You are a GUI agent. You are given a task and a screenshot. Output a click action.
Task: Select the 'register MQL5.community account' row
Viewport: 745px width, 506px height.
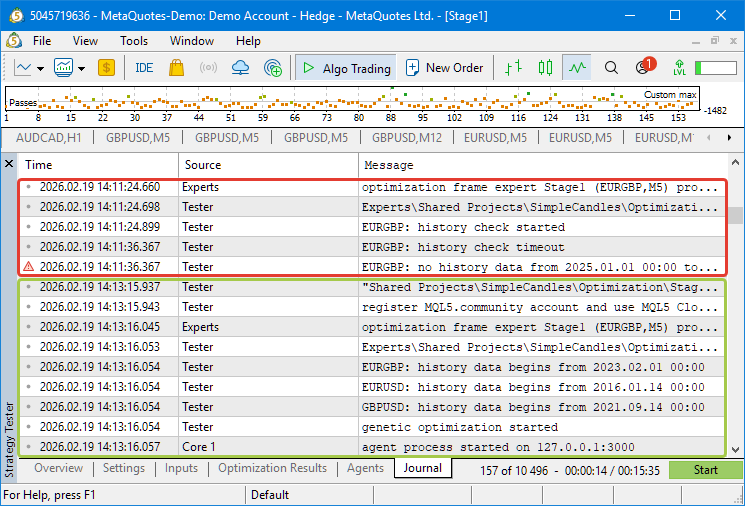[x=372, y=307]
